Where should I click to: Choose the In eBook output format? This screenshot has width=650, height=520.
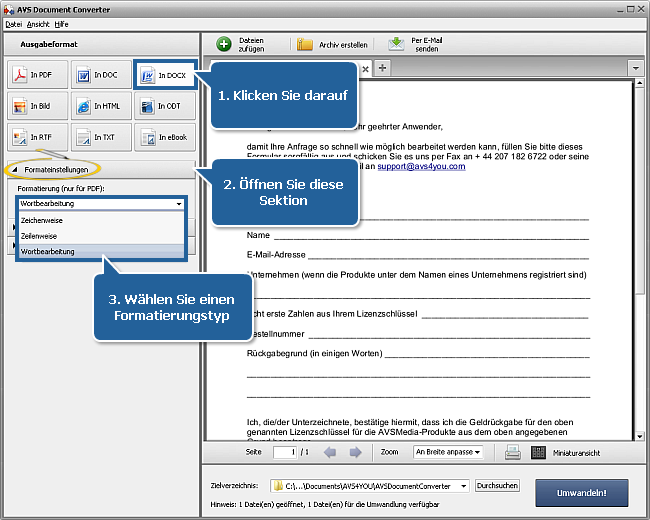tap(162, 137)
